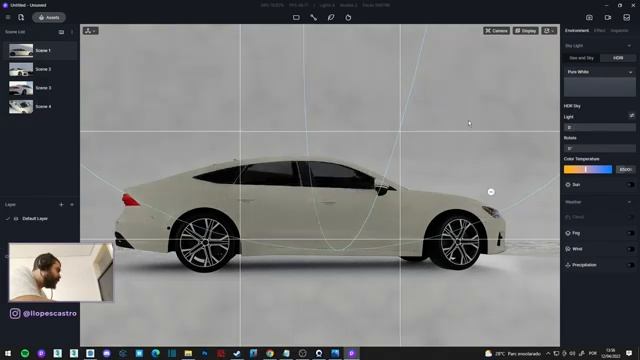
Task: Click the sync model icon beside Assets
Action: coord(21,18)
